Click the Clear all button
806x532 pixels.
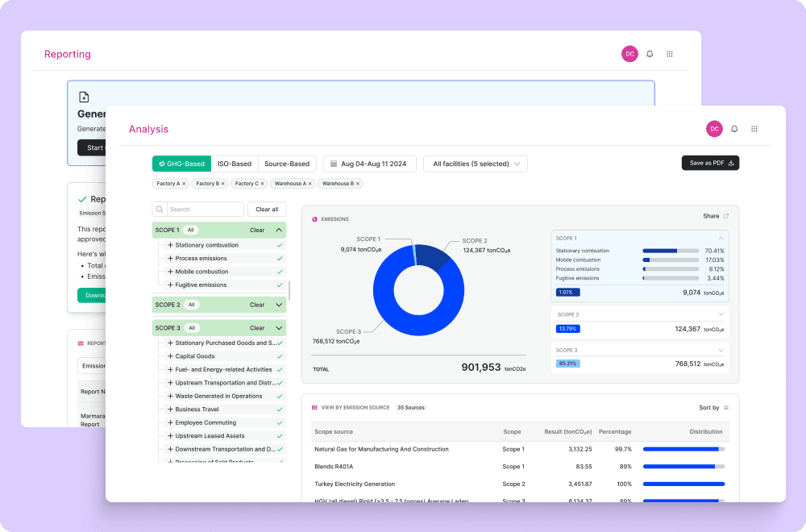pyautogui.click(x=267, y=210)
